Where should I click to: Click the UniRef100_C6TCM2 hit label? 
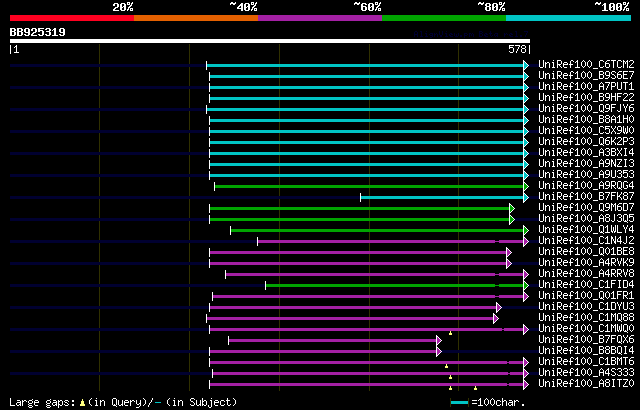tap(586, 64)
